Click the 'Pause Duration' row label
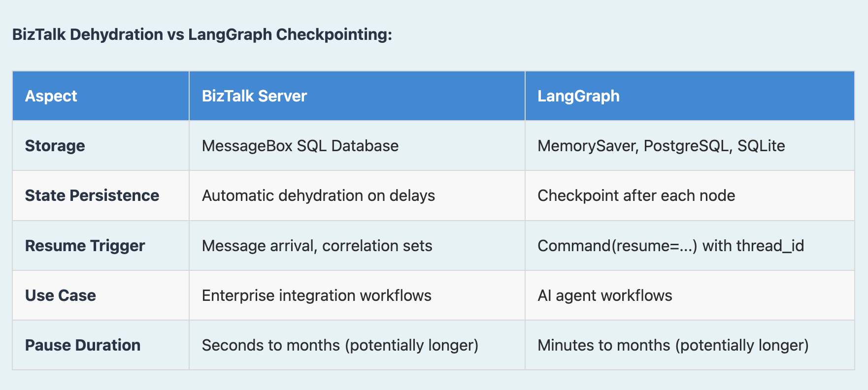This screenshot has width=868, height=390. click(x=100, y=345)
